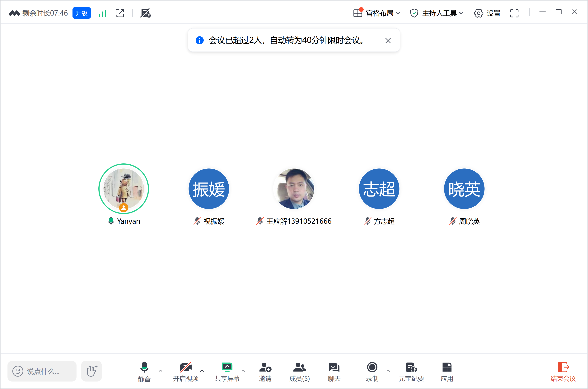Click the pop-out share window icon
Image resolution: width=588 pixels, height=389 pixels.
(120, 13)
